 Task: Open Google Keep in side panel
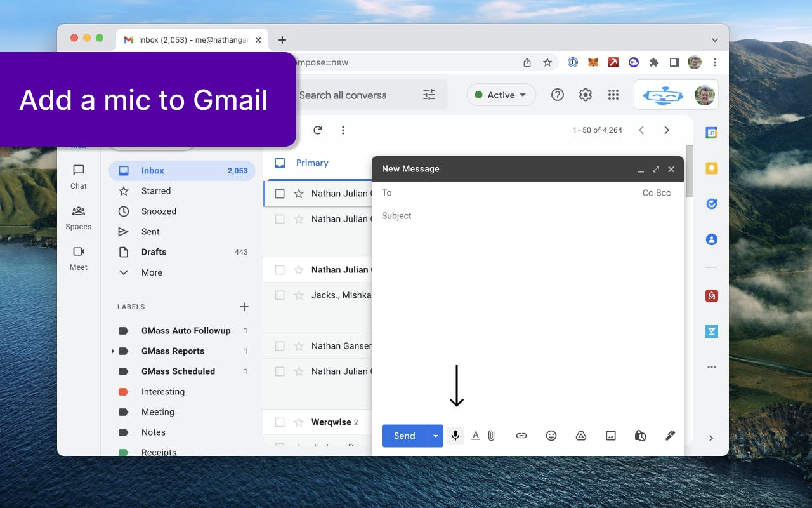coord(712,168)
